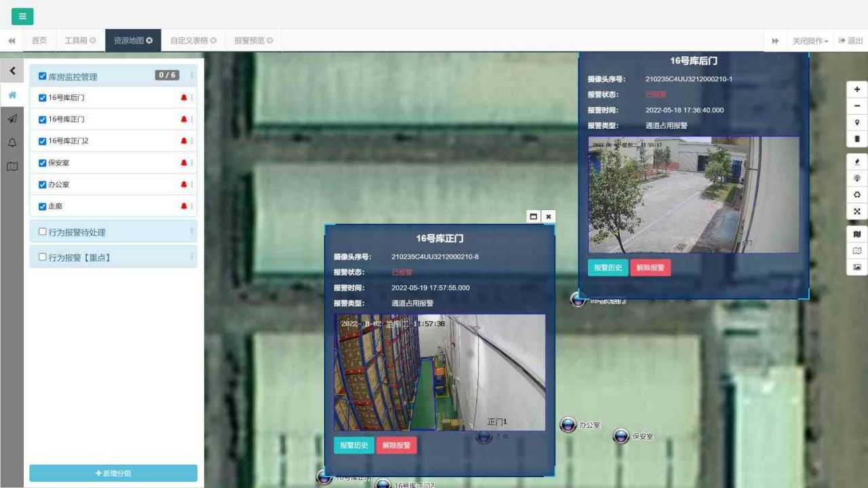Open the map icon in left sidebar
868x488 pixels.
(x=12, y=166)
